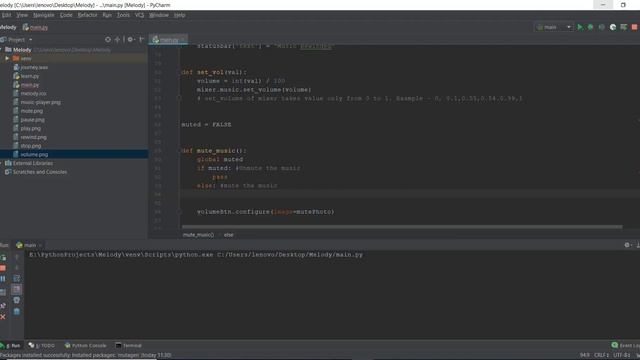Select the main tab in Run panel
This screenshot has width=640, height=360.
tap(29, 245)
